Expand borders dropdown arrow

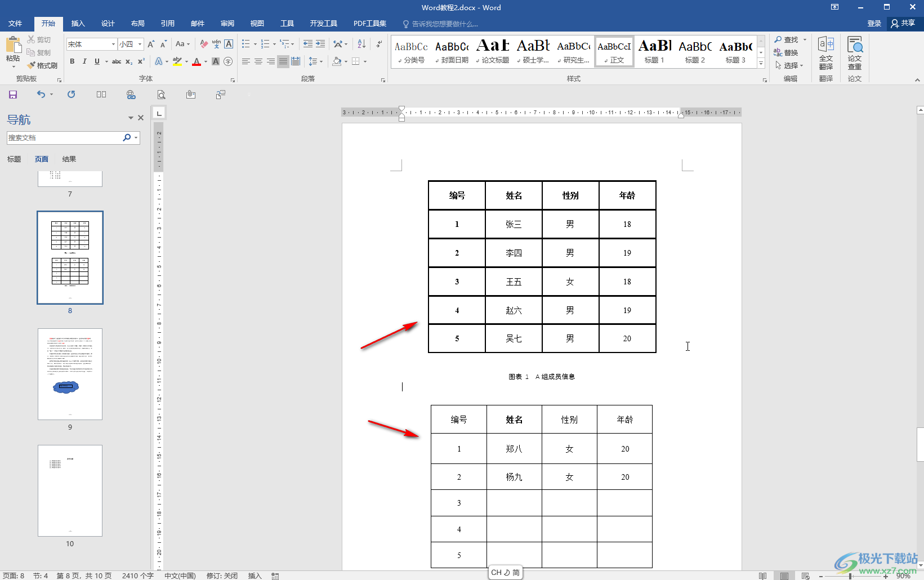click(365, 61)
